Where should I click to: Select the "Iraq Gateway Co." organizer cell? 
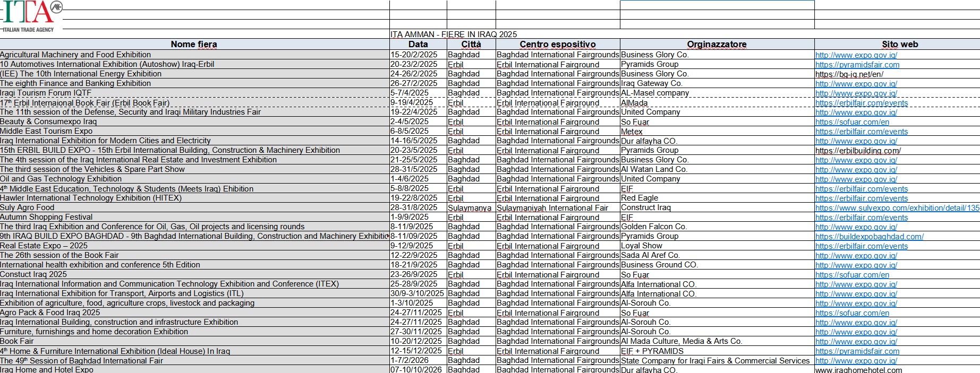point(717,83)
